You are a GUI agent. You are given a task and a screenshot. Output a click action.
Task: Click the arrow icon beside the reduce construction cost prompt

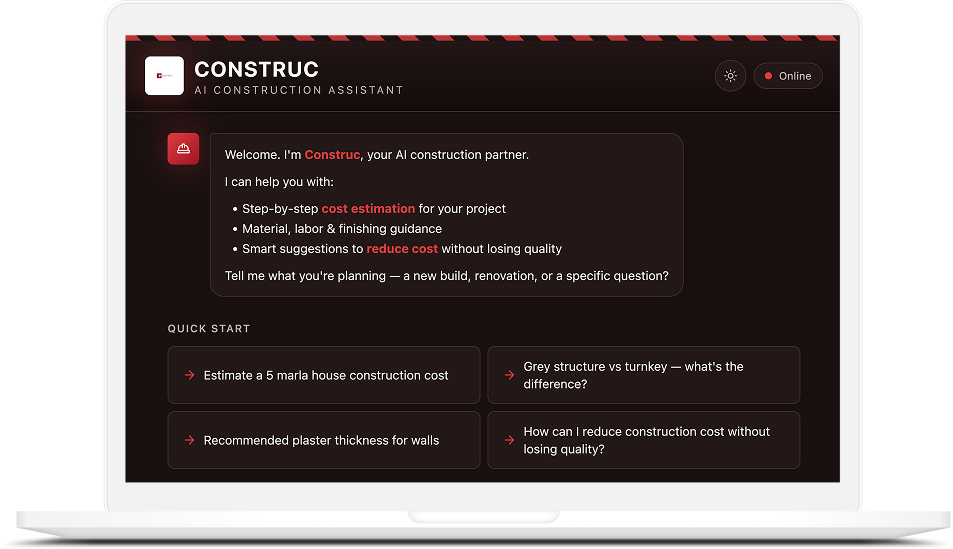509,440
